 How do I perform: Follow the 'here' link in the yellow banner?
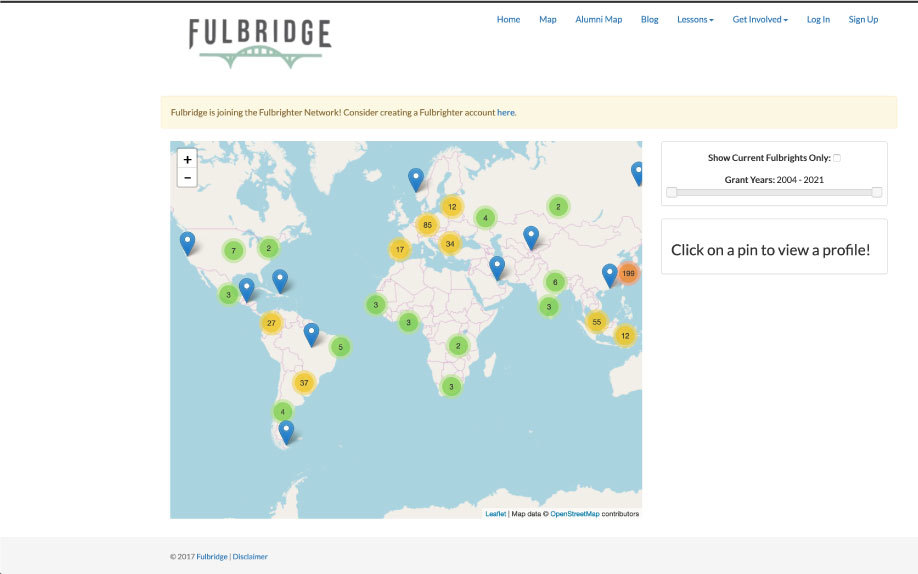click(x=506, y=112)
